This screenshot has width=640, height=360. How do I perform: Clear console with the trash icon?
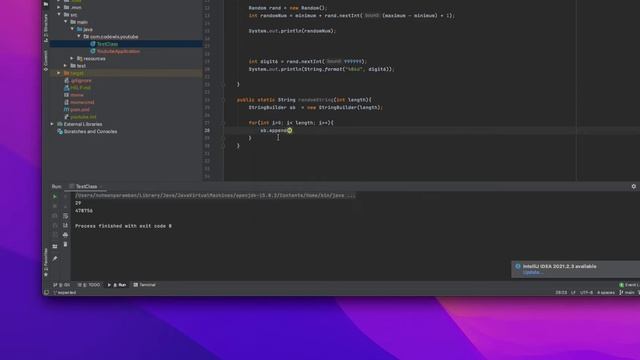[65, 244]
